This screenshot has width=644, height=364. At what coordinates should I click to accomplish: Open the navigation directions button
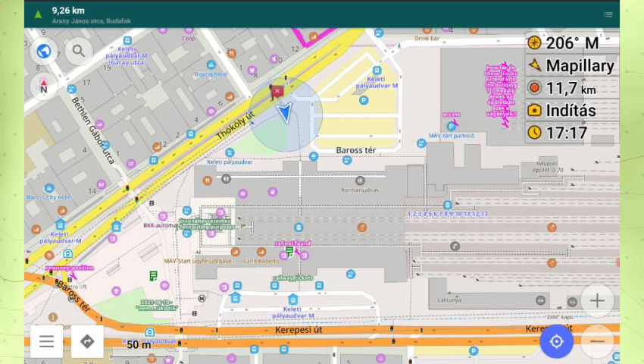point(87,341)
